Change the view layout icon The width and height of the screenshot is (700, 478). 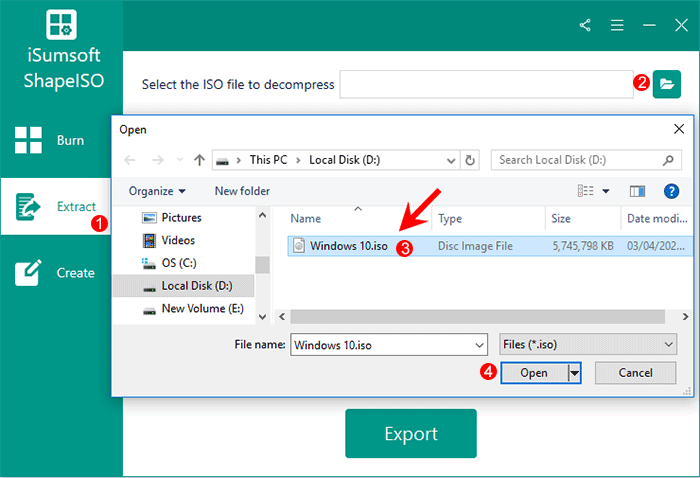click(x=585, y=191)
